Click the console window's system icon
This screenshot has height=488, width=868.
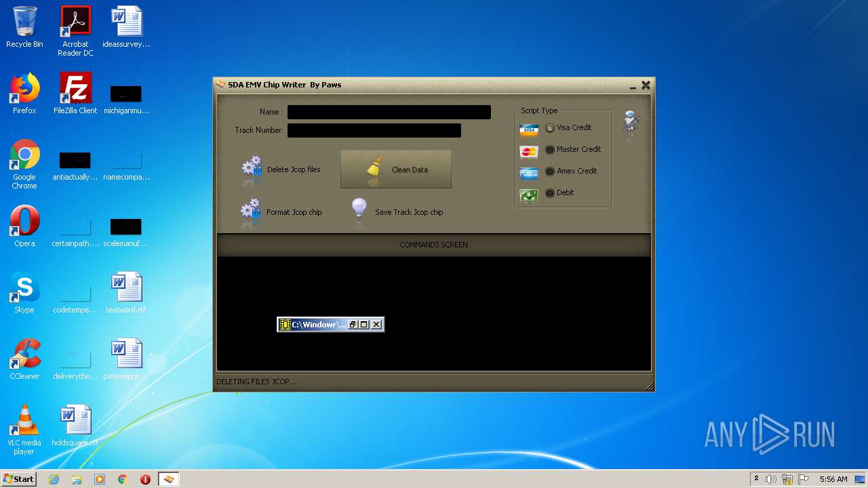point(285,325)
